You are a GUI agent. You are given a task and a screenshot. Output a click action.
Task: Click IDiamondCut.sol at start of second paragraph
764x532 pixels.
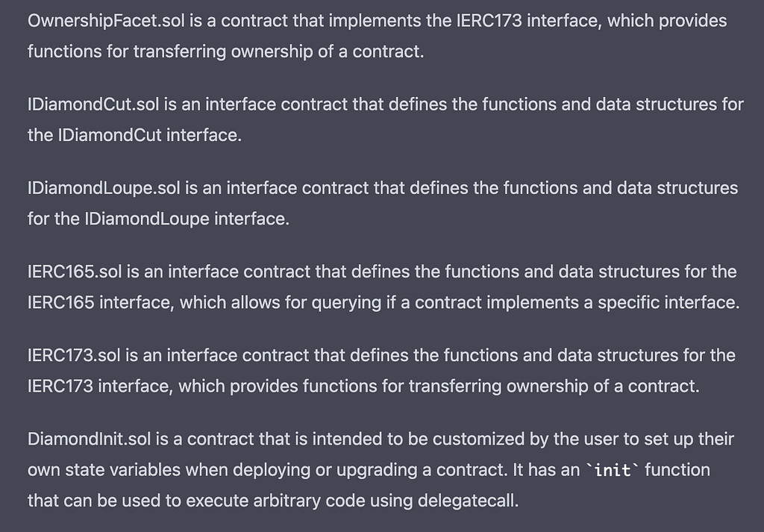[93, 104]
